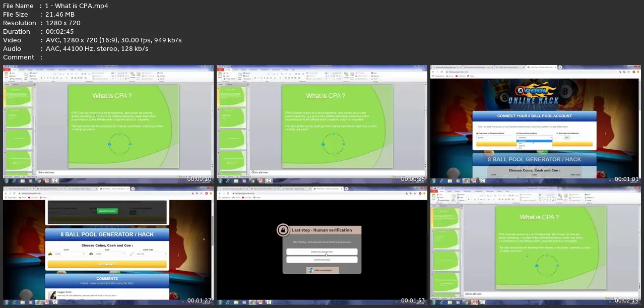Screen dimensions: 644x308
Task: Click 'What is CPA ?' title, 00:00:10 frame
Action: point(112,95)
